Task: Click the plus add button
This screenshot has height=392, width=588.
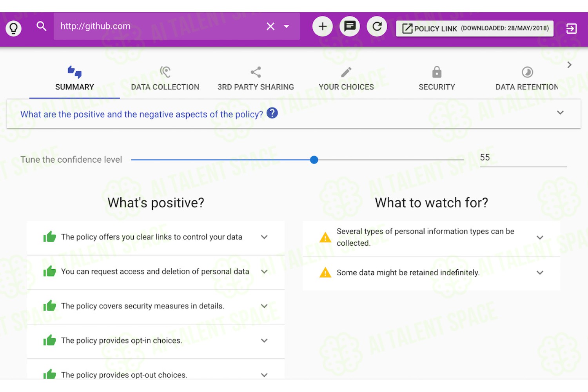Action: [x=323, y=26]
